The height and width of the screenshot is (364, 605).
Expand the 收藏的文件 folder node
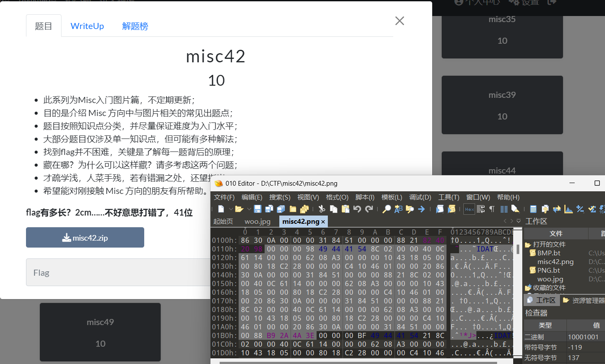point(545,287)
